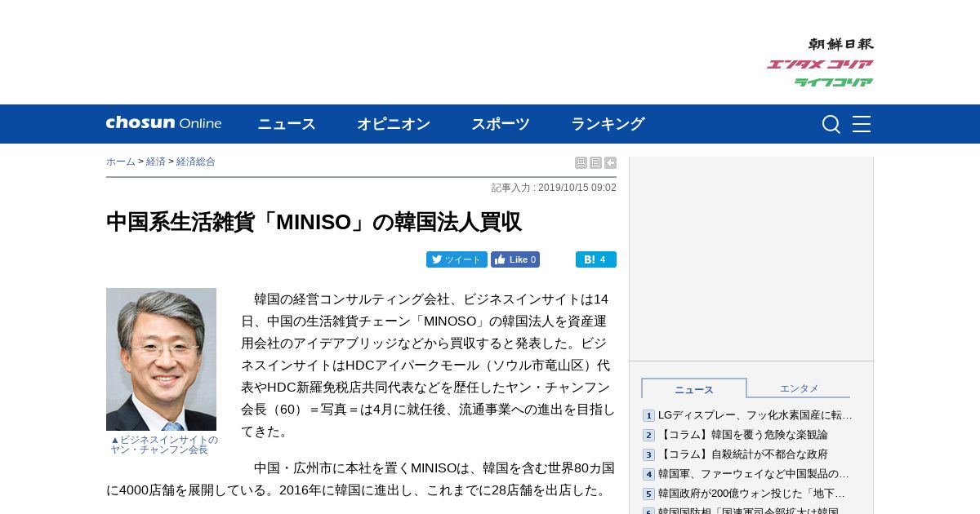Go to 経済 breadcrumb

156,162
